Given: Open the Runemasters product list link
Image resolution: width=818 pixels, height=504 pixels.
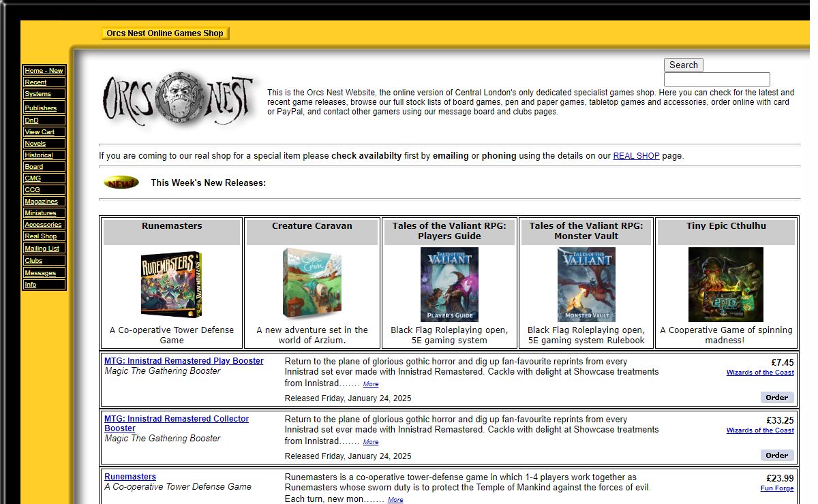Looking at the screenshot, I should [130, 477].
